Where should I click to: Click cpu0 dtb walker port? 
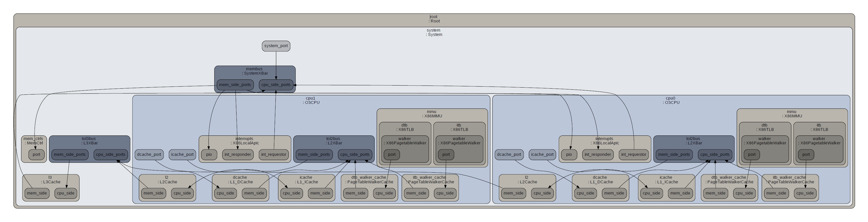[752, 155]
